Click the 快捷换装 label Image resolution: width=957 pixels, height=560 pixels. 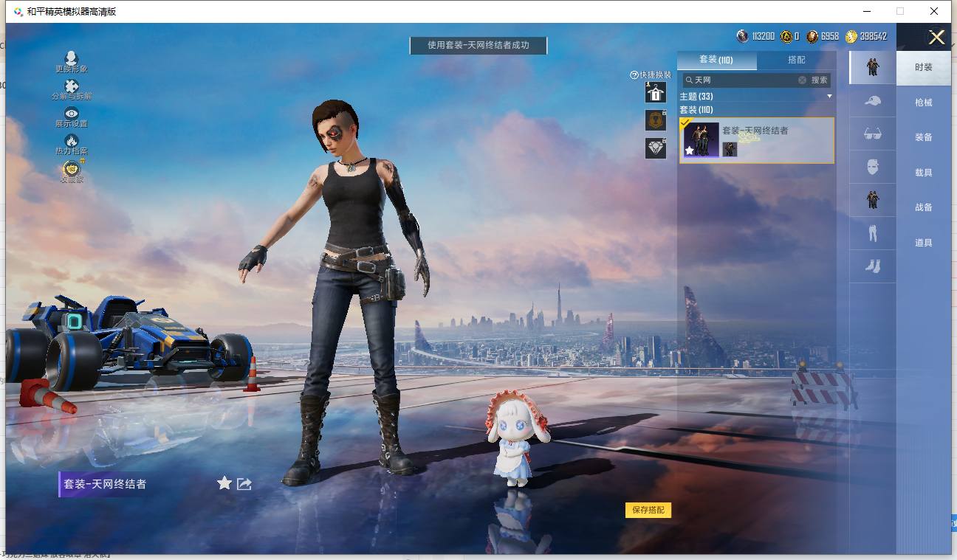656,75
